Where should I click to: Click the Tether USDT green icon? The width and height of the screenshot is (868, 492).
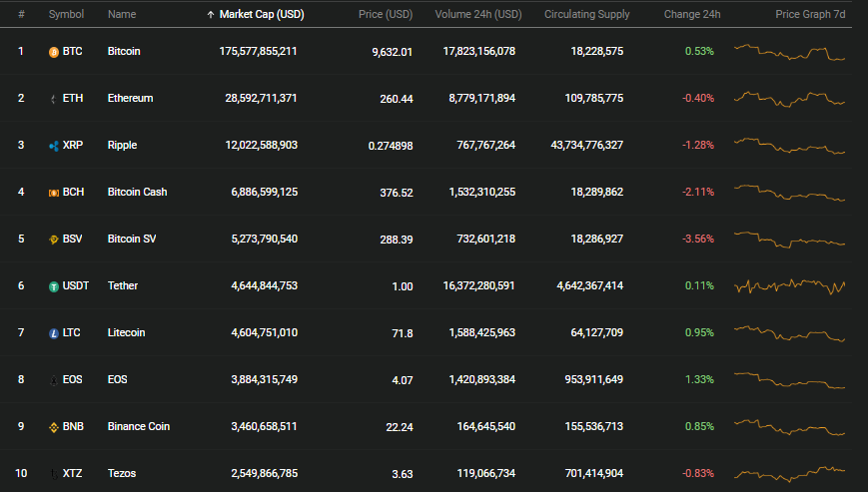[x=54, y=286]
